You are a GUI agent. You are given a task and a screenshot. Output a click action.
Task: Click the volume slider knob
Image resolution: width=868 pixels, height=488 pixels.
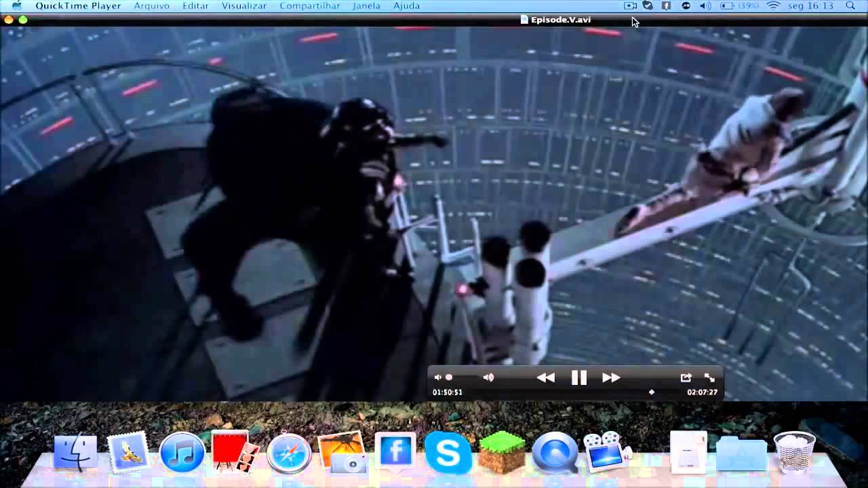[x=449, y=378]
